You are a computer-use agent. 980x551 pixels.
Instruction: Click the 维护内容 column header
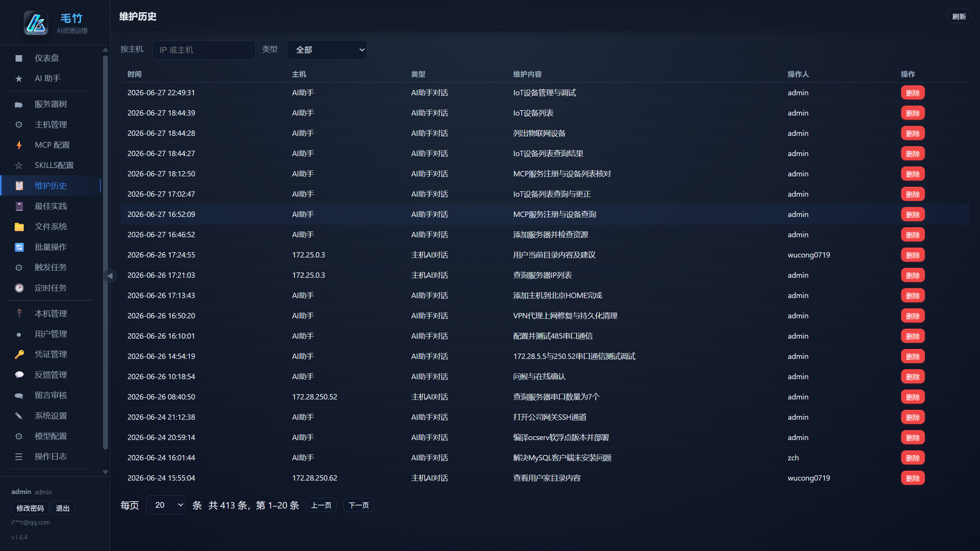[527, 74]
